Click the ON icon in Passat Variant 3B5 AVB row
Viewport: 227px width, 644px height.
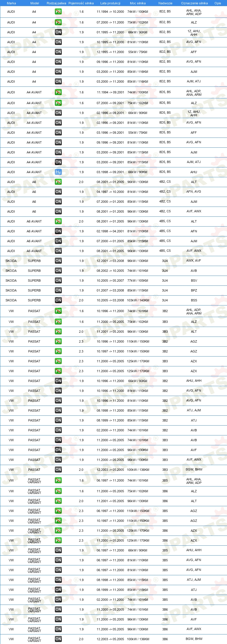pyautogui.click(x=58, y=600)
